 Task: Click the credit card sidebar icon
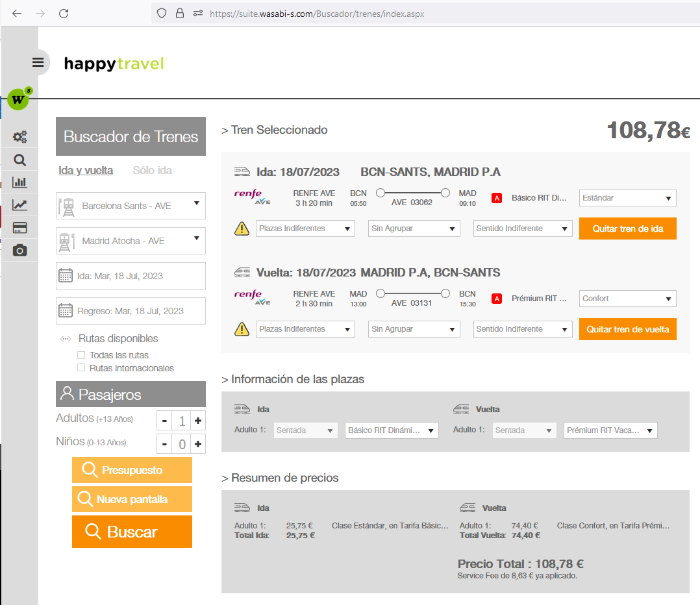[x=20, y=228]
